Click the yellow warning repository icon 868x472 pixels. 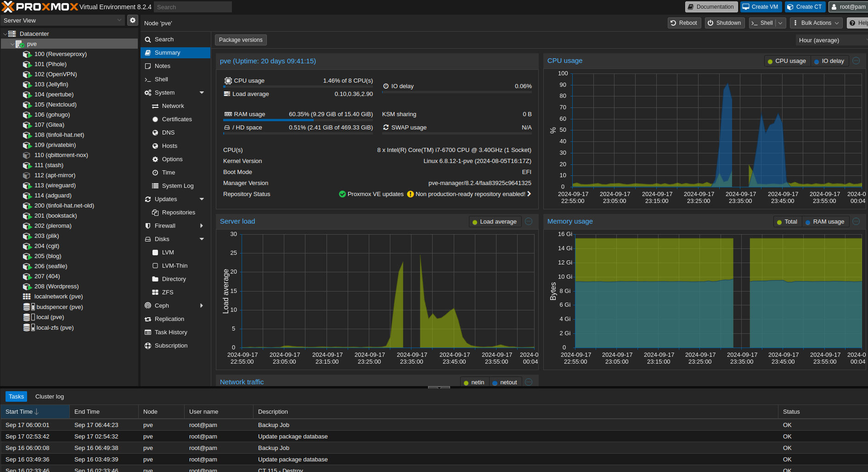[x=411, y=194]
